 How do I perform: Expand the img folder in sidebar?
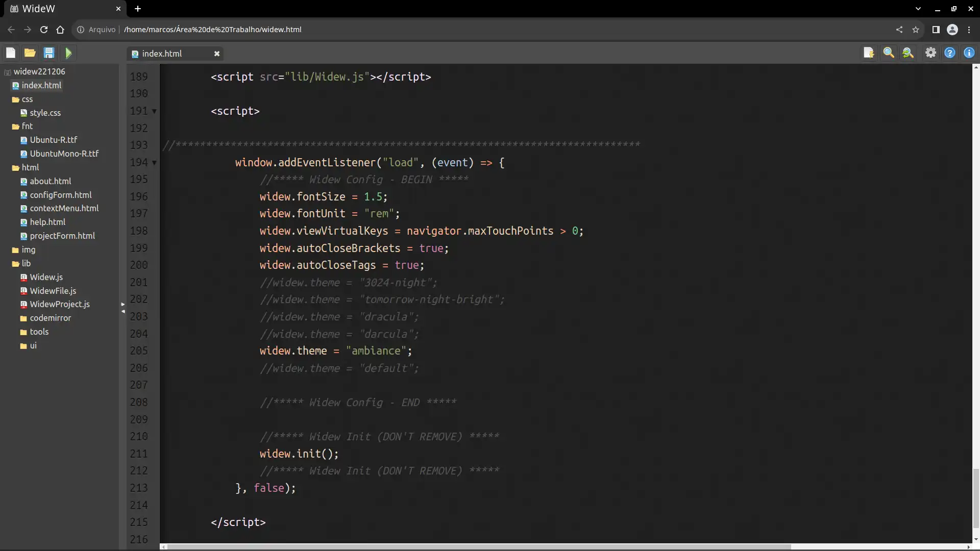pyautogui.click(x=28, y=249)
